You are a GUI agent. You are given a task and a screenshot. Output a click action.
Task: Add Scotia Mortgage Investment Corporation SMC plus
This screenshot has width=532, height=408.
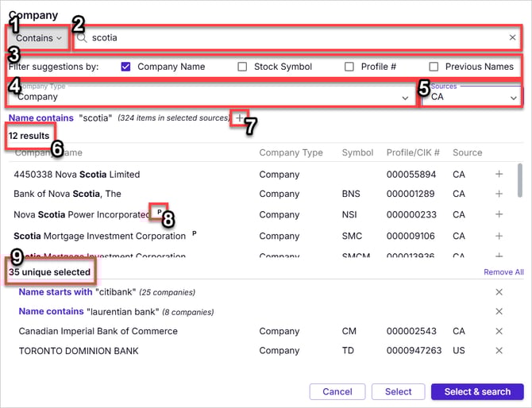[499, 236]
